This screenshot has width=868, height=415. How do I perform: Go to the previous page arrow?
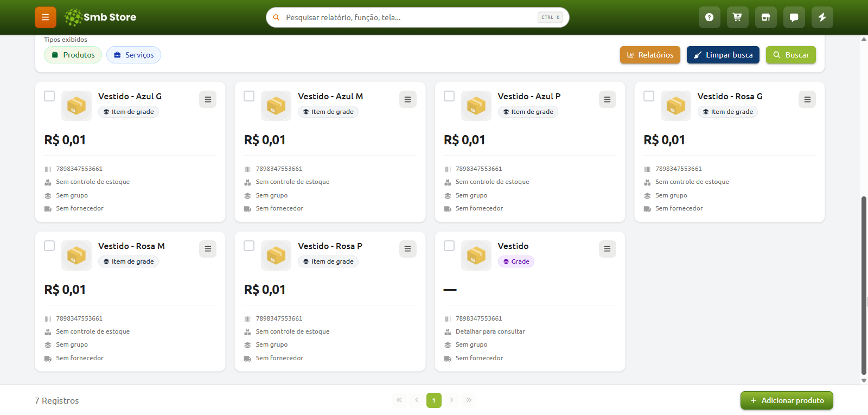[417, 400]
